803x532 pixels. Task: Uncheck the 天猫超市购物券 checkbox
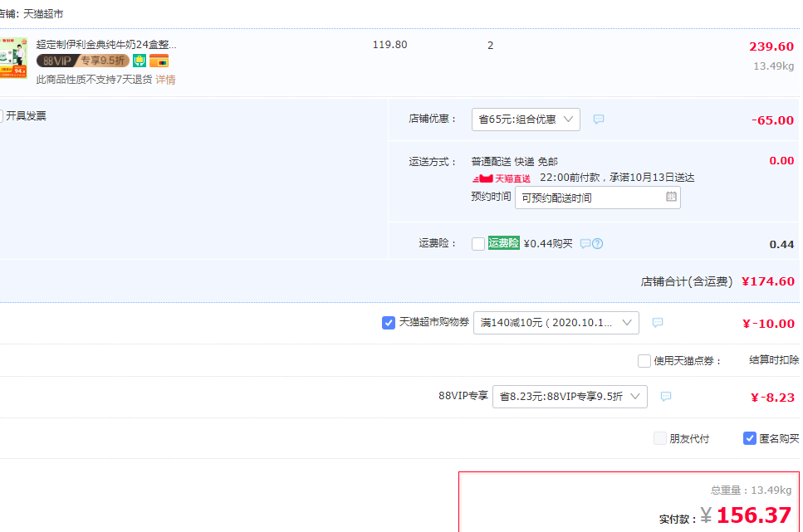point(388,323)
